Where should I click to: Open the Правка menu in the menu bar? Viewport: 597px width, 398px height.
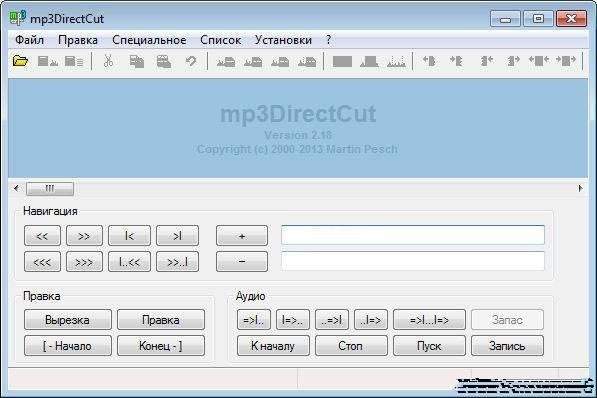[x=78, y=40]
